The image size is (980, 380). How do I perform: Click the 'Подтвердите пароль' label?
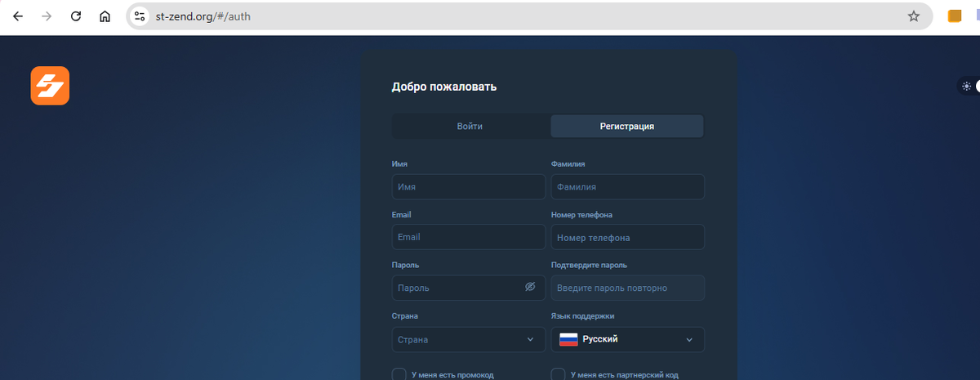coord(590,265)
